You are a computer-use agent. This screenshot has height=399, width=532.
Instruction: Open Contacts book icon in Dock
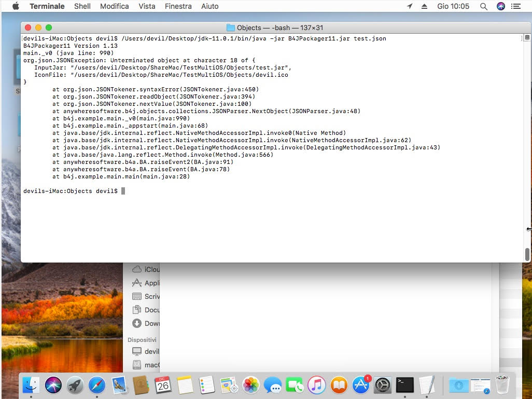[x=141, y=385]
